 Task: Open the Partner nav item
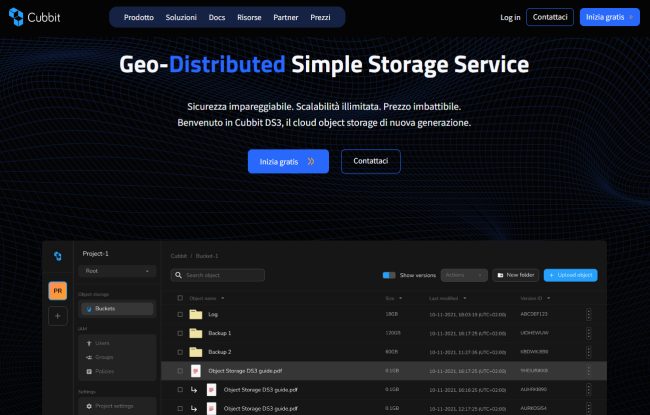pos(286,17)
